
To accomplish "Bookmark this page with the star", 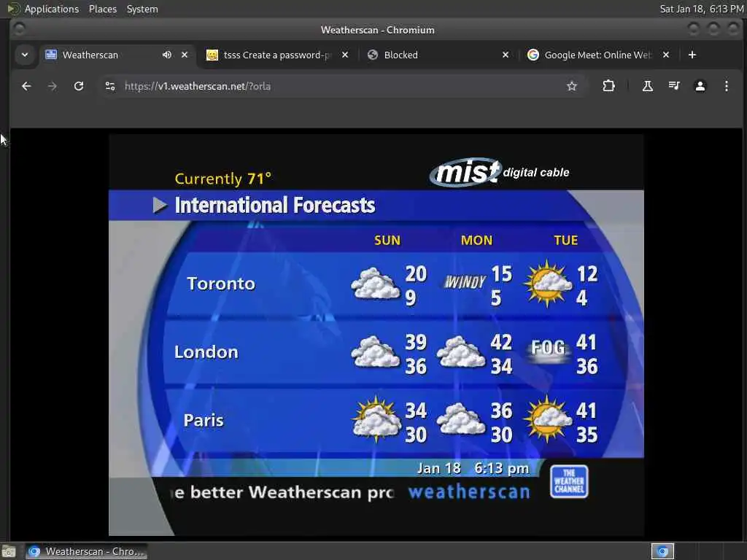I will (572, 86).
